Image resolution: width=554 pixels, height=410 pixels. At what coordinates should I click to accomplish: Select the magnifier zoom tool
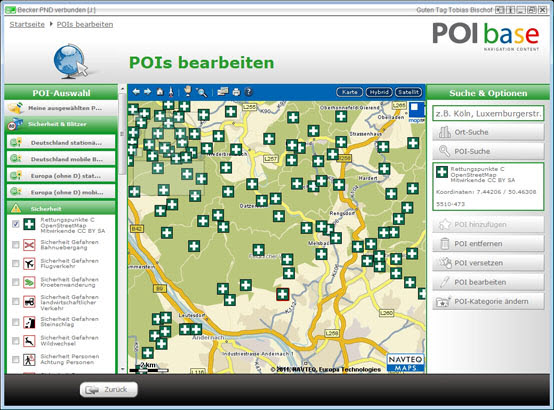[x=202, y=92]
